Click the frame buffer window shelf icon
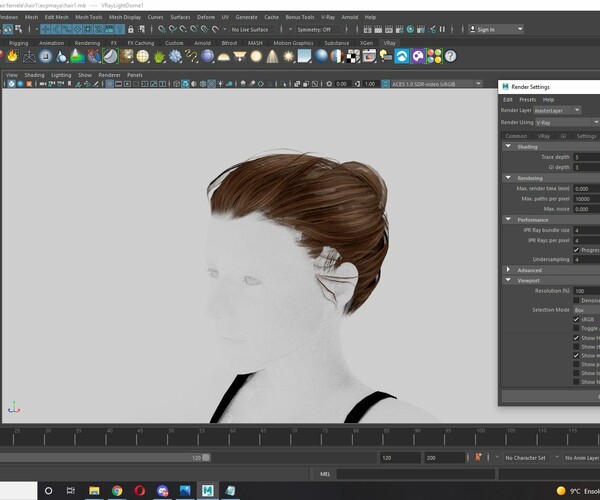This screenshot has height=500, width=600. pos(369,56)
